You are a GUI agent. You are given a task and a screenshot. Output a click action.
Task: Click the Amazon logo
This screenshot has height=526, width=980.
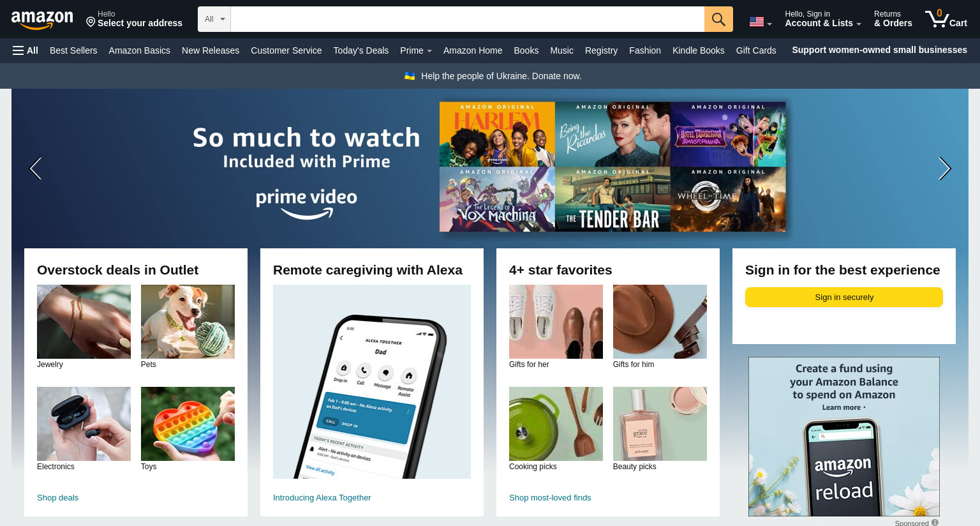(x=42, y=20)
